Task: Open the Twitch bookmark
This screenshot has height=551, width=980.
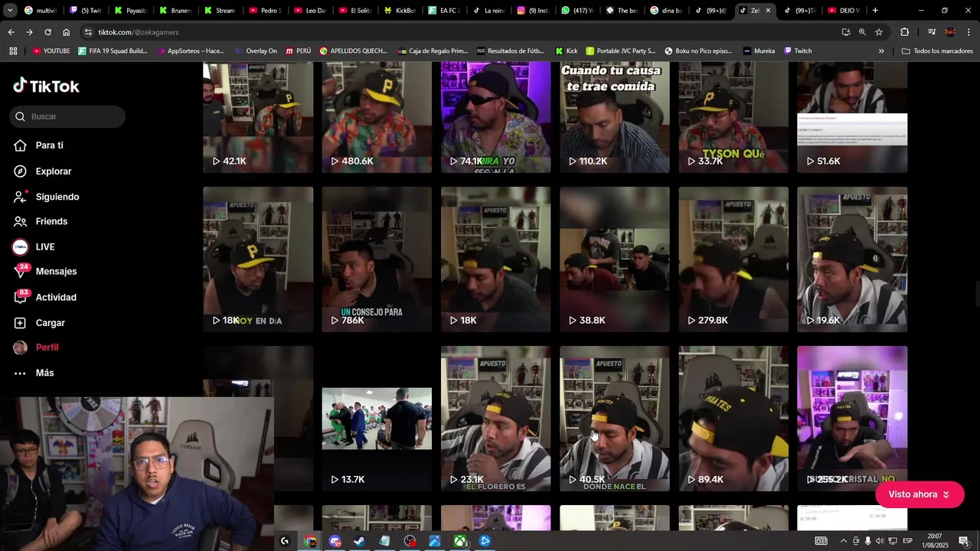Action: 798,51
